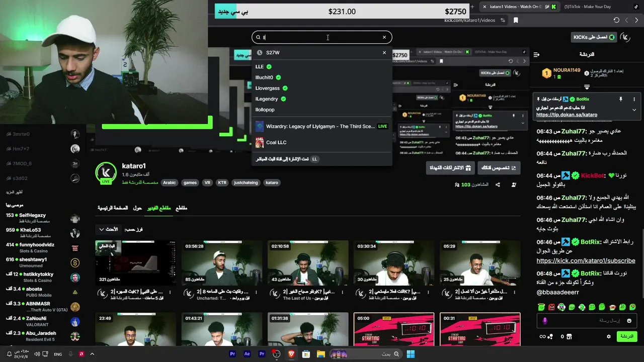This screenshot has width=644, height=362.
Task: Open a new browser tab with plus
Action: pyautogui.click(x=472, y=7)
